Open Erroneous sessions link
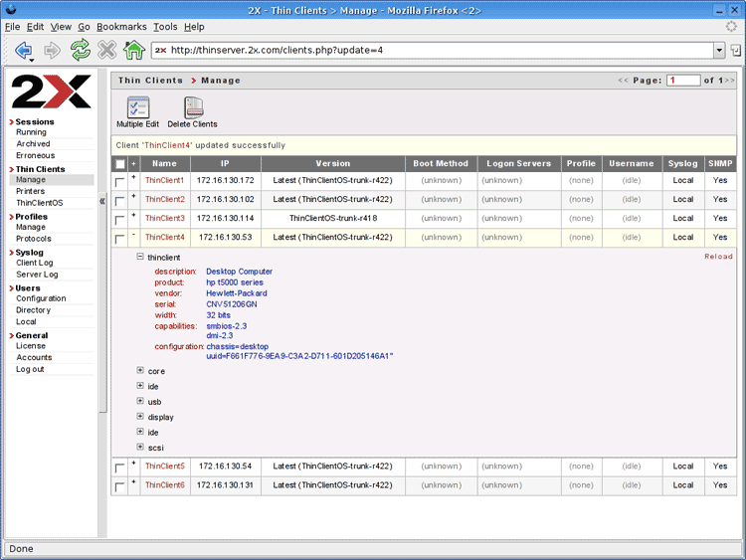This screenshot has width=746, height=560. [x=35, y=155]
